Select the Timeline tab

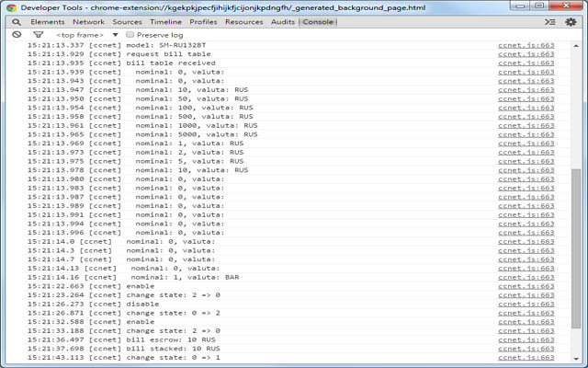pyautogui.click(x=165, y=22)
